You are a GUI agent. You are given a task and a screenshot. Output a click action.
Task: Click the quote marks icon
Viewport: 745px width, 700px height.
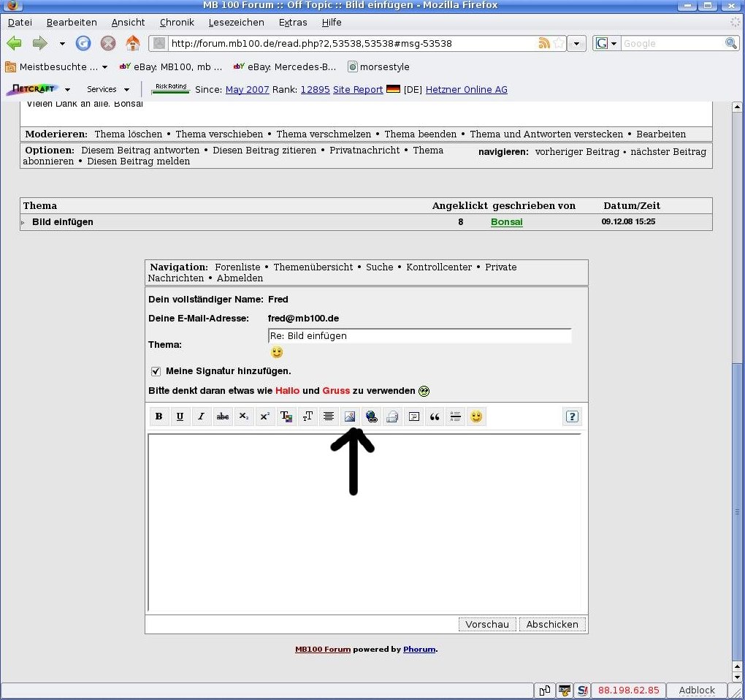(435, 416)
